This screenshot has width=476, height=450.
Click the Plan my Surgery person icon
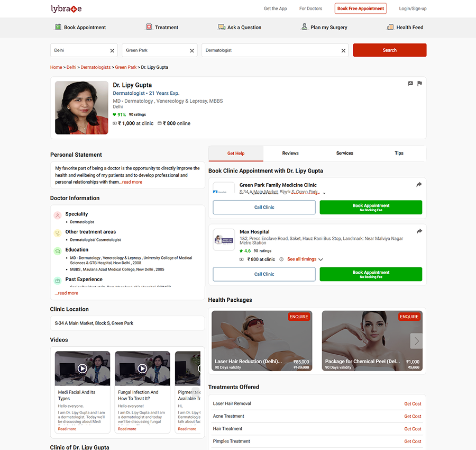point(304,26)
